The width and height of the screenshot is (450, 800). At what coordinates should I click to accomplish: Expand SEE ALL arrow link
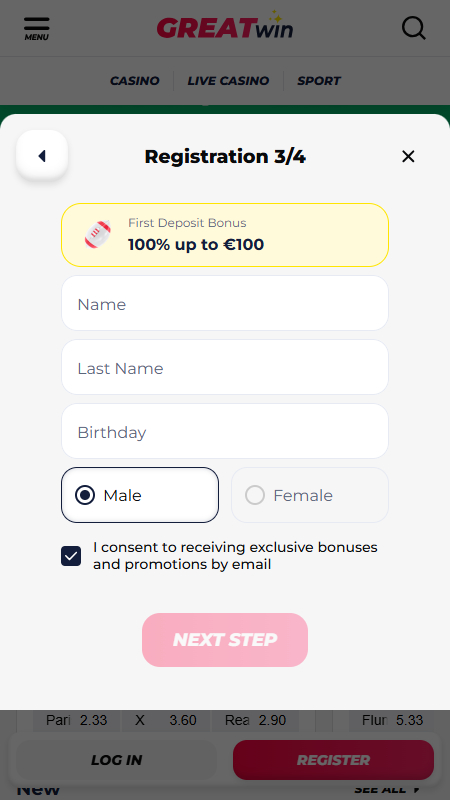(x=388, y=789)
